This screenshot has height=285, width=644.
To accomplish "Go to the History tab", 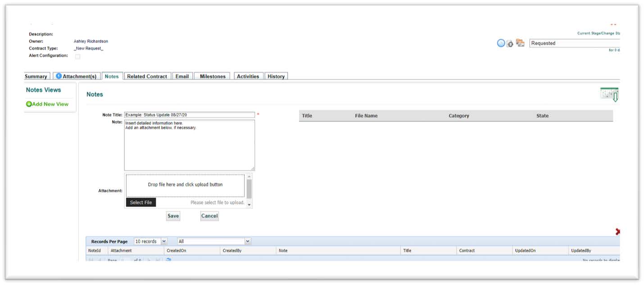I will (x=276, y=77).
